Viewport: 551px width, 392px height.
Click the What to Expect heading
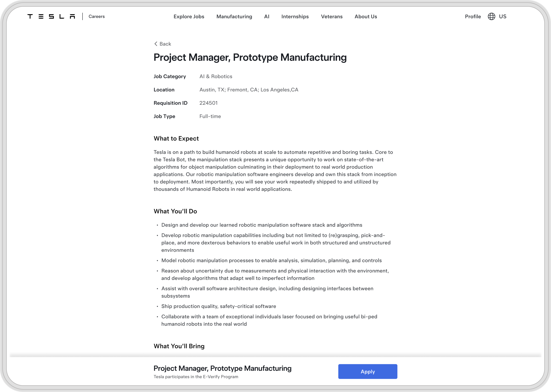pyautogui.click(x=176, y=138)
